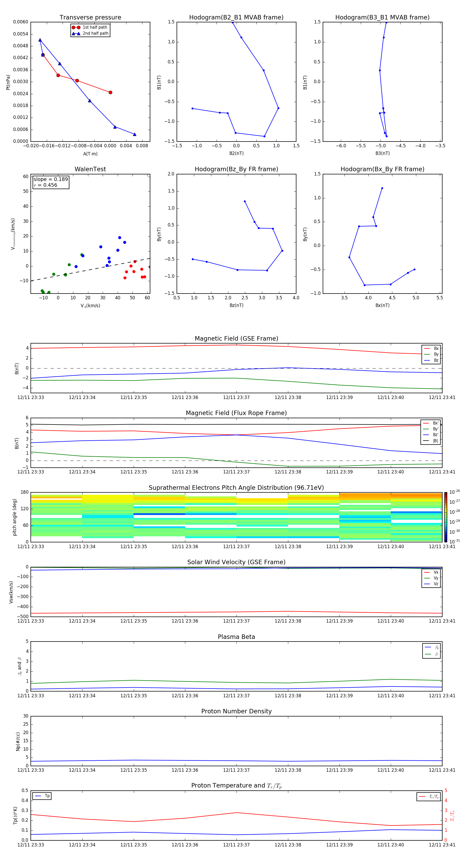The width and height of the screenshot is (473, 868).
Task: Click '2nd half path' legend entry
Action: [x=90, y=33]
